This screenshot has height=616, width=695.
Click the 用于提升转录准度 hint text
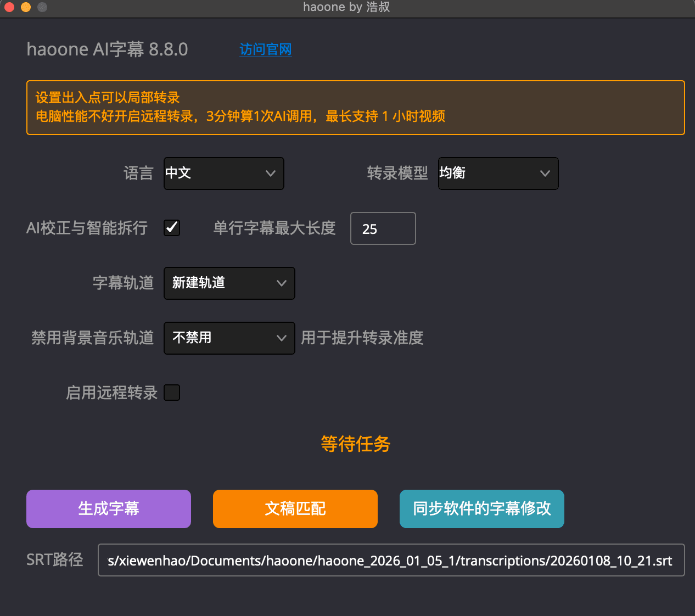click(362, 338)
